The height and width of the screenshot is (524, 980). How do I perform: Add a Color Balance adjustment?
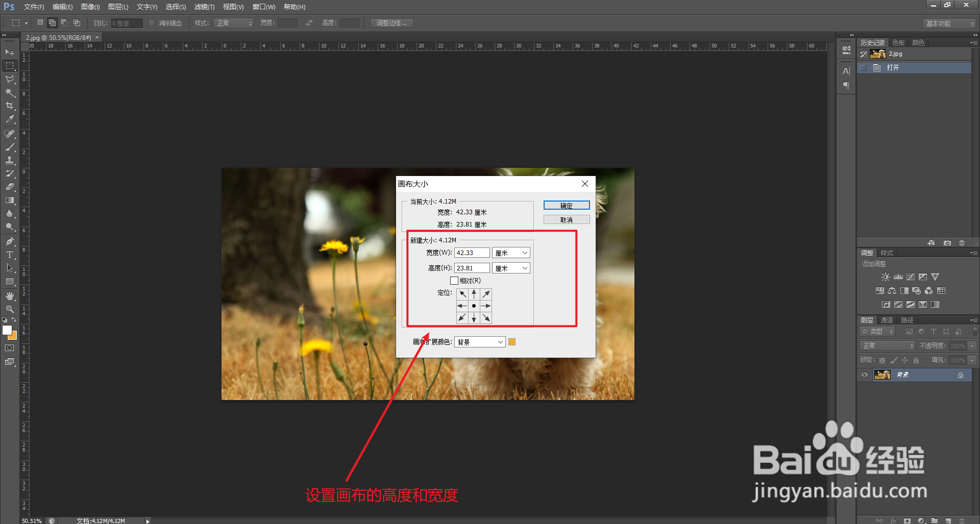click(892, 291)
